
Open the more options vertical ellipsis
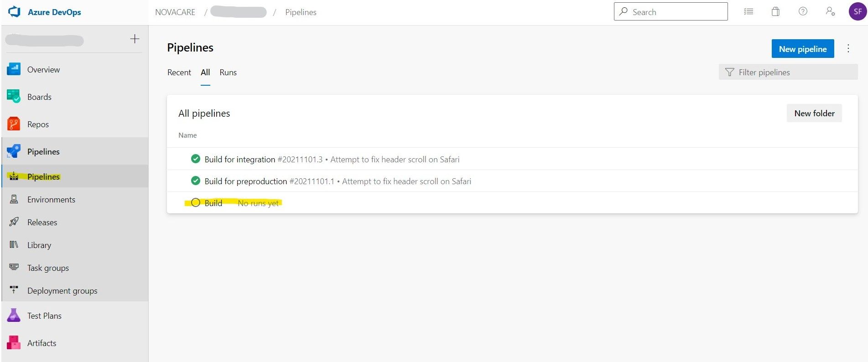(848, 48)
